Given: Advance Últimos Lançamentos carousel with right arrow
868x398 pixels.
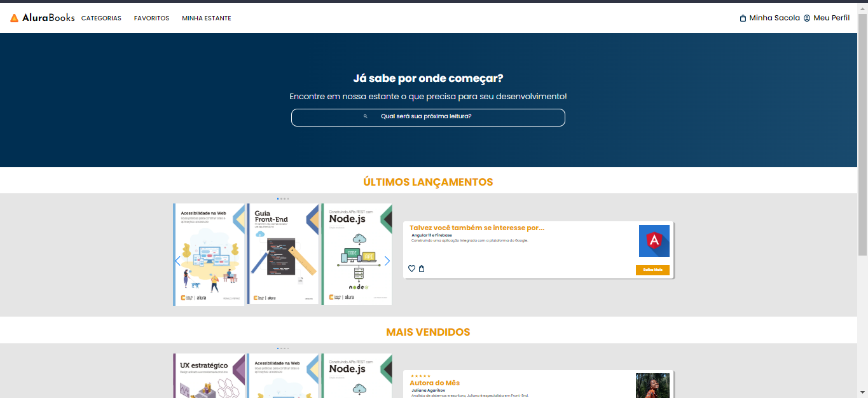Looking at the screenshot, I should pyautogui.click(x=387, y=261).
